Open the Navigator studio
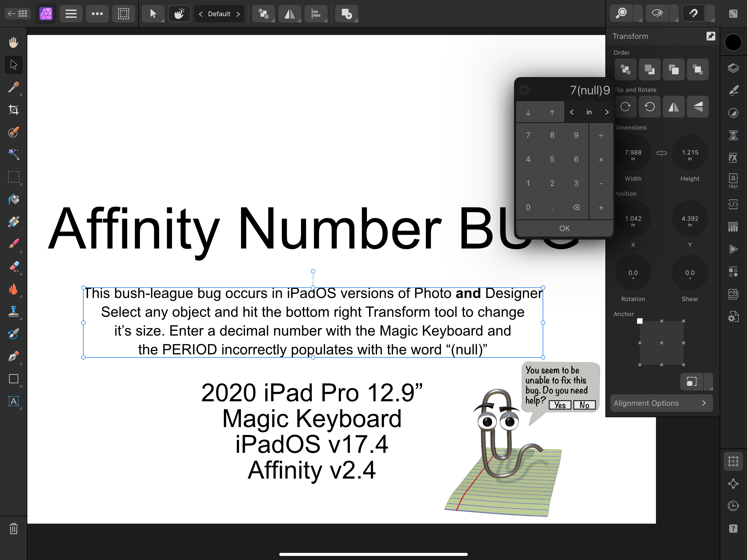 733,484
